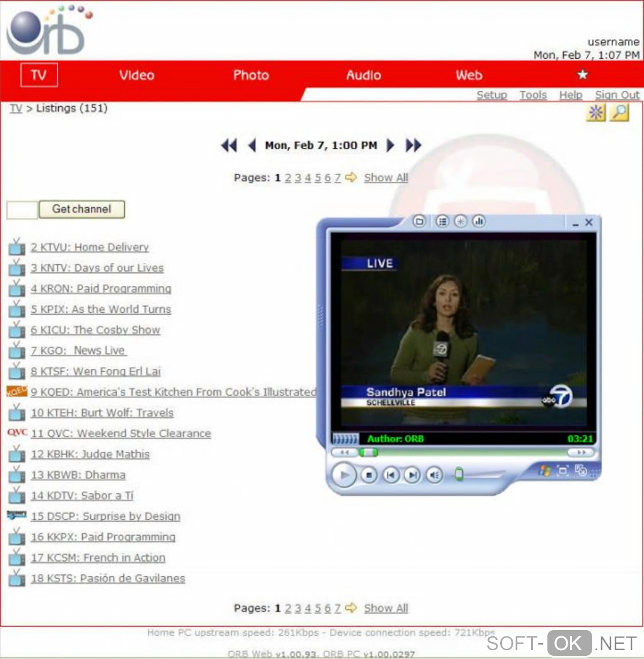
Task: Switch to Video tab
Action: click(x=136, y=75)
